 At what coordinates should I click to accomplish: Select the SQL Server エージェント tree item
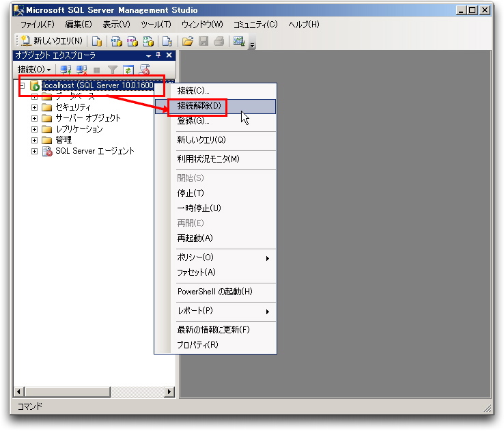pyautogui.click(x=95, y=151)
